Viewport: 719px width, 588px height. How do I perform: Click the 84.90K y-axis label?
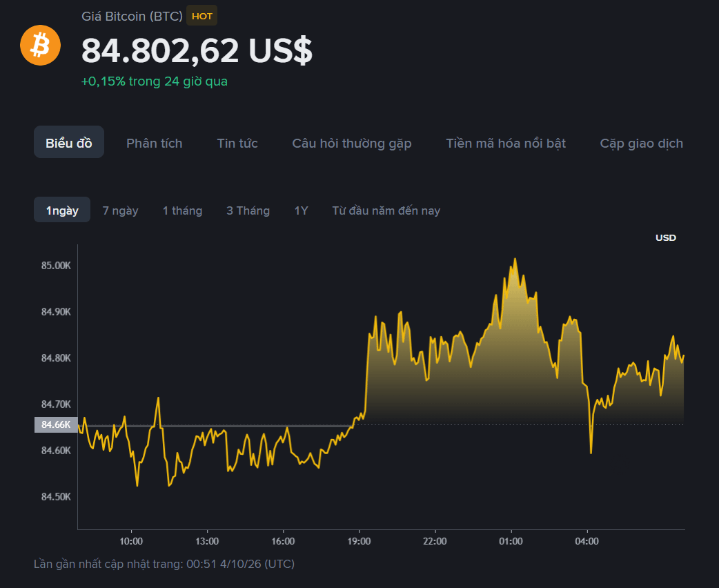[56, 312]
